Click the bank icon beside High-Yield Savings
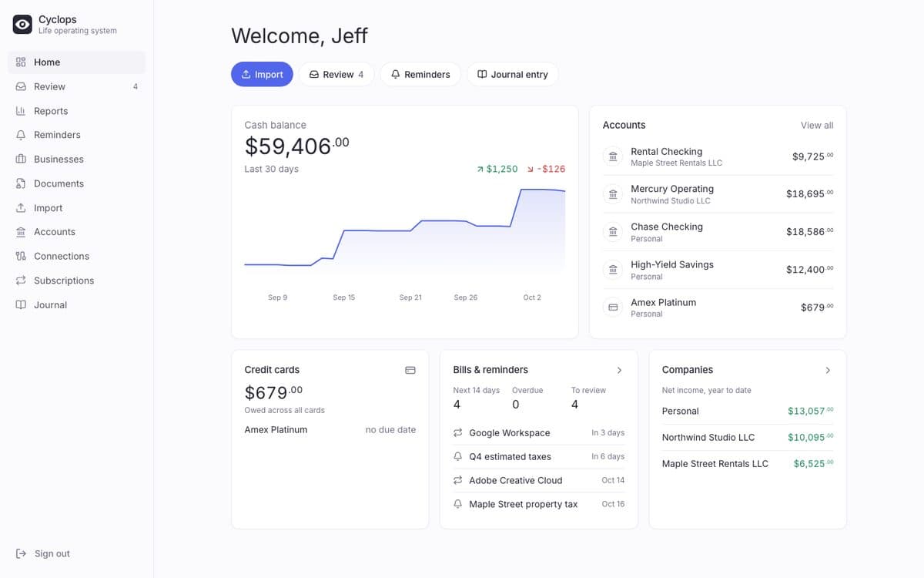 click(x=613, y=270)
